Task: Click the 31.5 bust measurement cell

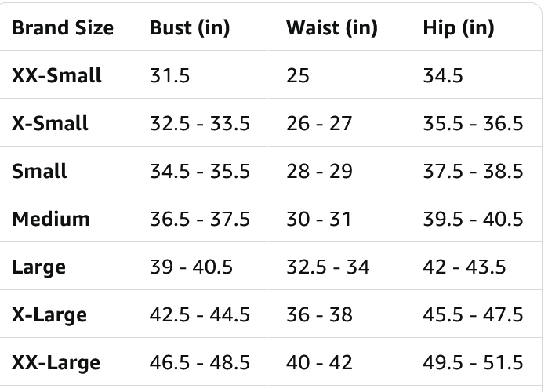Action: [x=170, y=76]
